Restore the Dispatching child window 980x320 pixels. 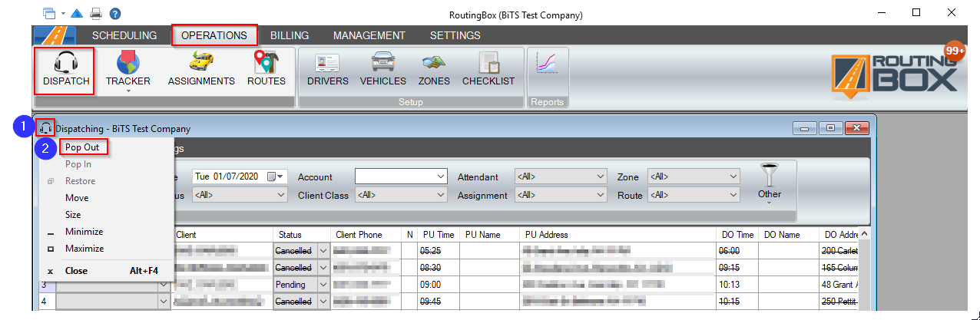(830, 128)
